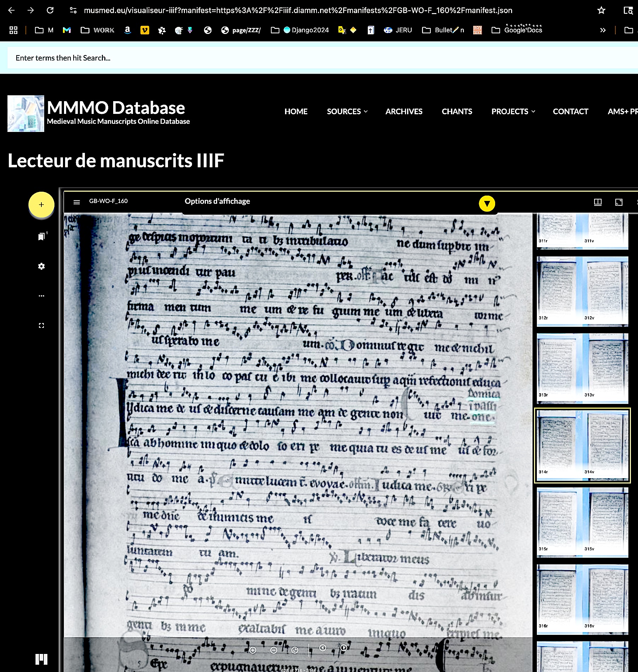Image resolution: width=638 pixels, height=672 pixels.
Task: Open the WORK bookmarks folder
Action: [x=98, y=30]
